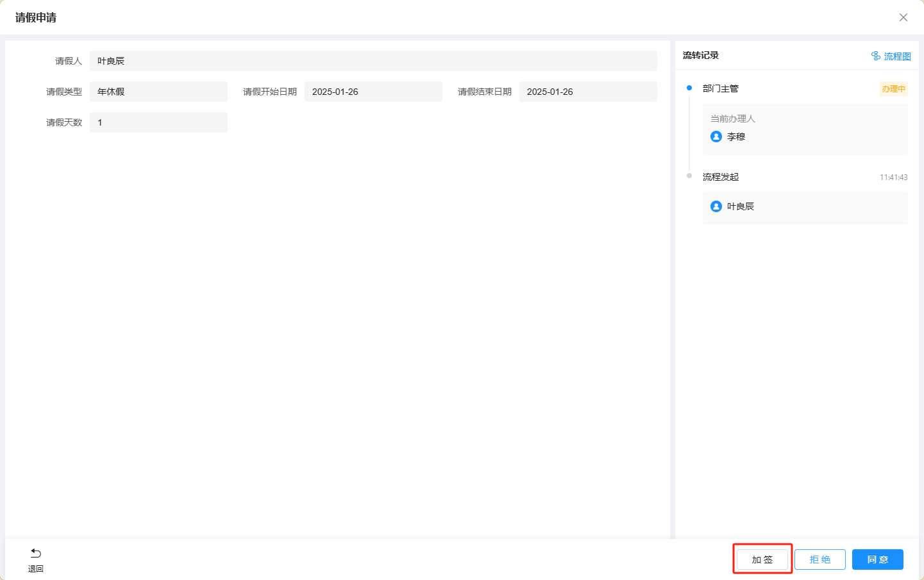Click the 退回 return arrow icon
This screenshot has height=580, width=924.
[36, 553]
